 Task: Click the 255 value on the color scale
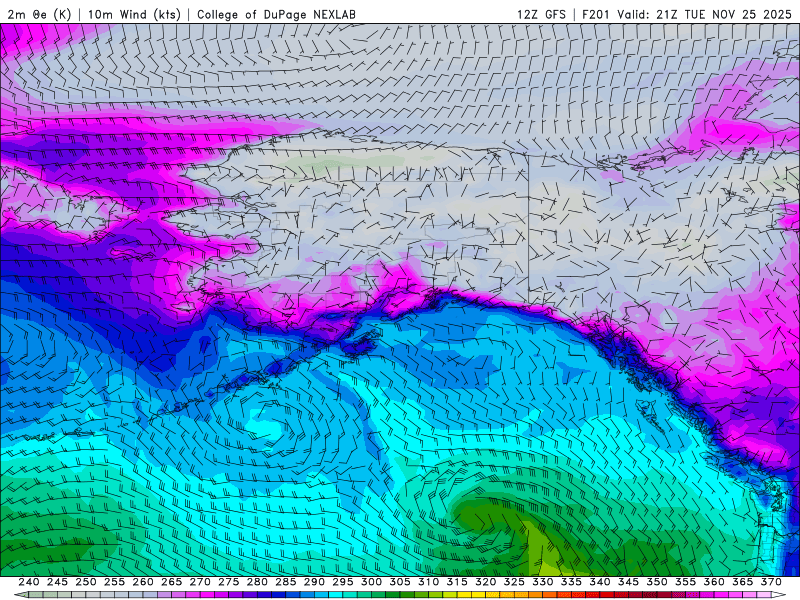point(114,582)
